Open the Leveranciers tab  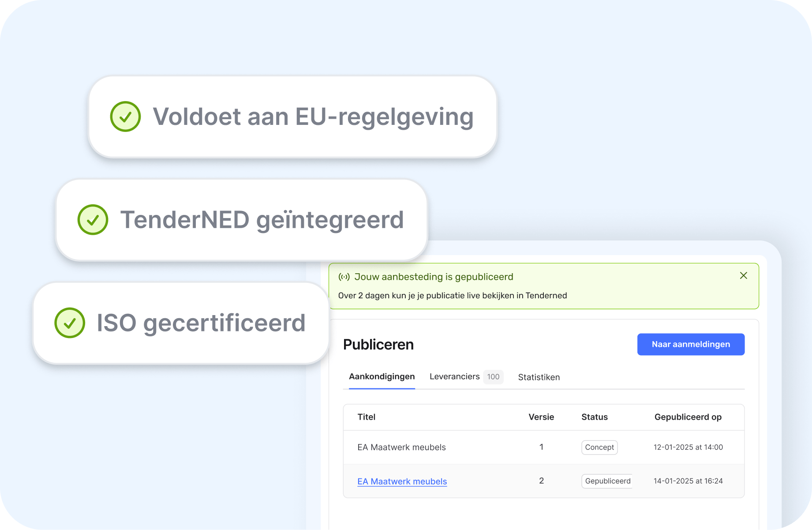click(454, 376)
